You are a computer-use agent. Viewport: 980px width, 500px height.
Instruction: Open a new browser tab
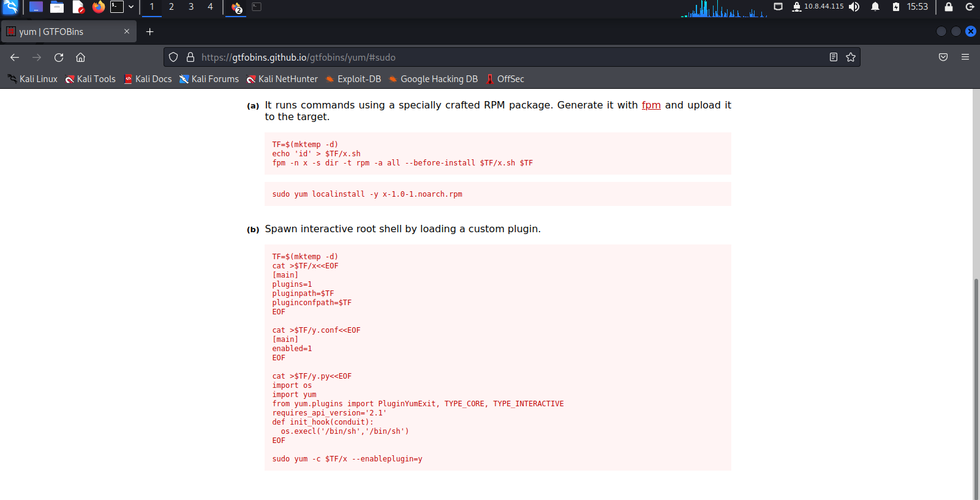(149, 31)
